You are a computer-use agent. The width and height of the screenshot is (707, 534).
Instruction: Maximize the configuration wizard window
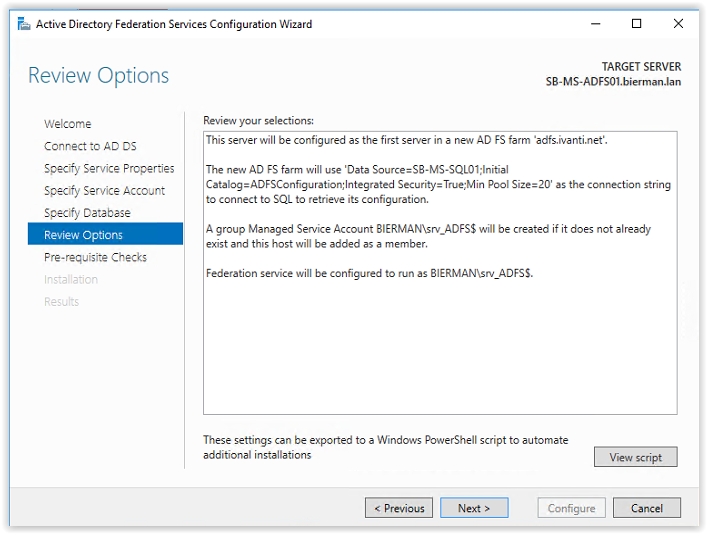pyautogui.click(x=636, y=23)
